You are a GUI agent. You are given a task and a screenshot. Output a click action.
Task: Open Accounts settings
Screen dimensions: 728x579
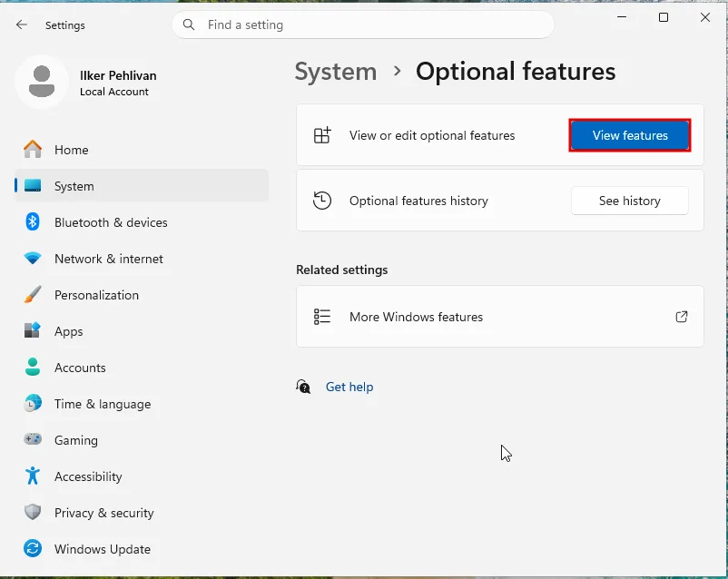(142, 367)
